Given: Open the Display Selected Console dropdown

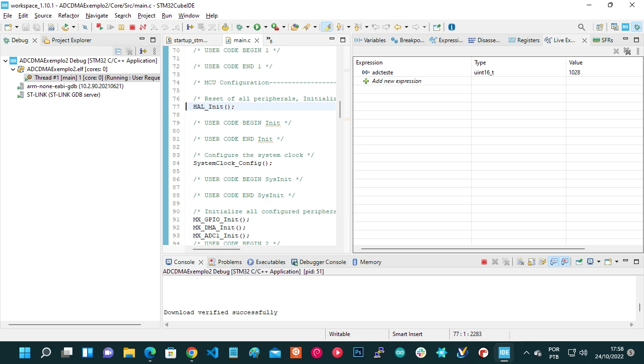Looking at the screenshot, I should coord(599,262).
